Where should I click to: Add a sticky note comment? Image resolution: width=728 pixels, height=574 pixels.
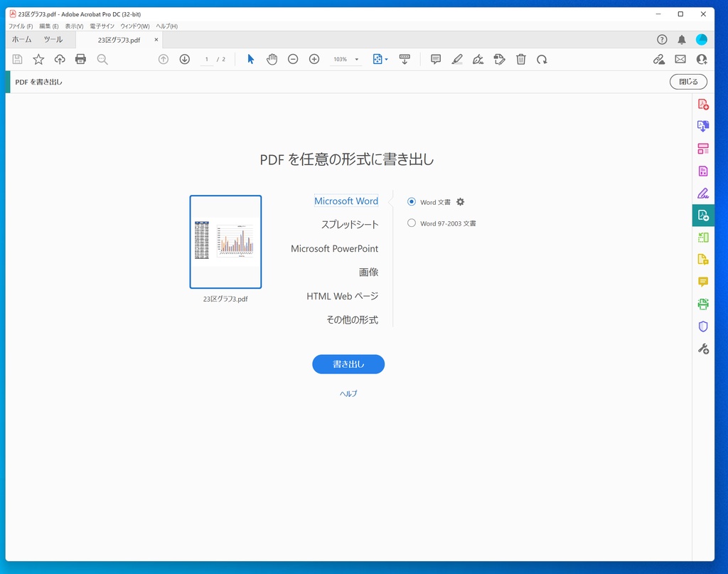(x=436, y=60)
